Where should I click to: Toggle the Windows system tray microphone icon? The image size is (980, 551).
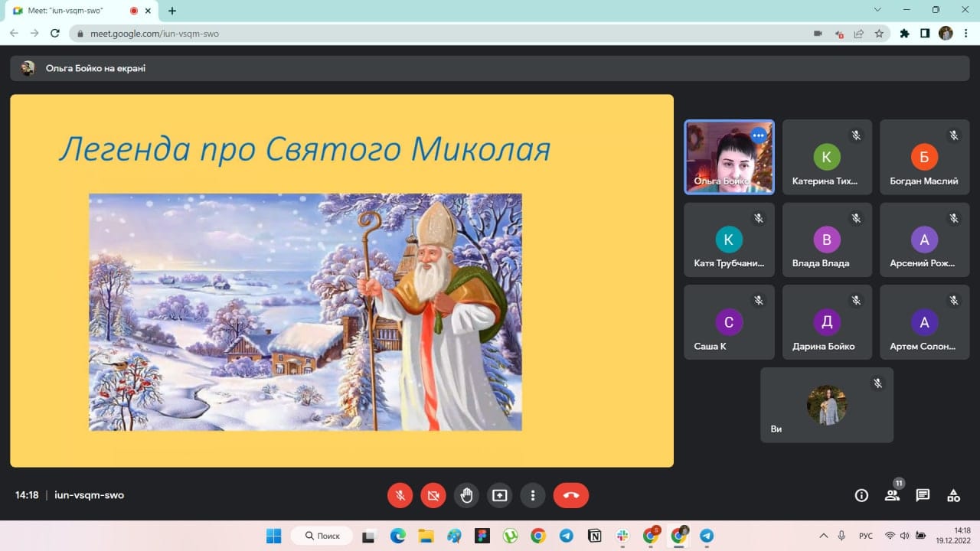(x=841, y=536)
